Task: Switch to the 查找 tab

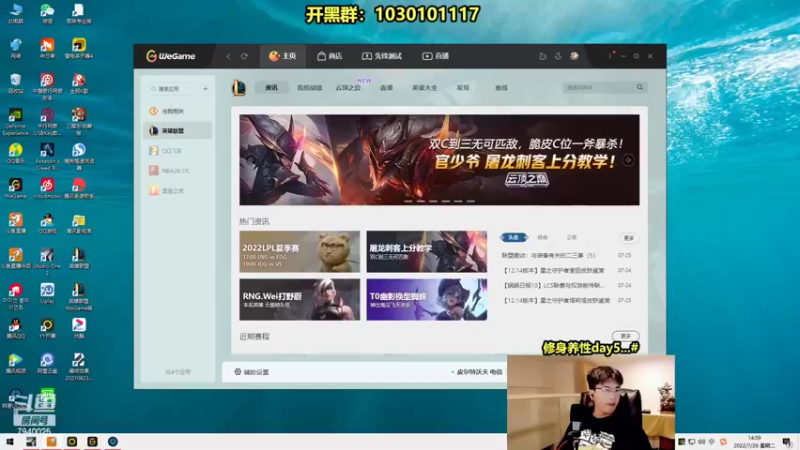Action: point(501,88)
